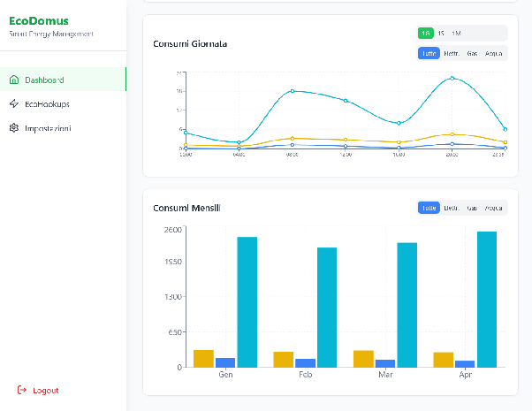The image size is (532, 411).
Task: Filter Consumi Mensili by Acqua
Action: click(x=493, y=208)
